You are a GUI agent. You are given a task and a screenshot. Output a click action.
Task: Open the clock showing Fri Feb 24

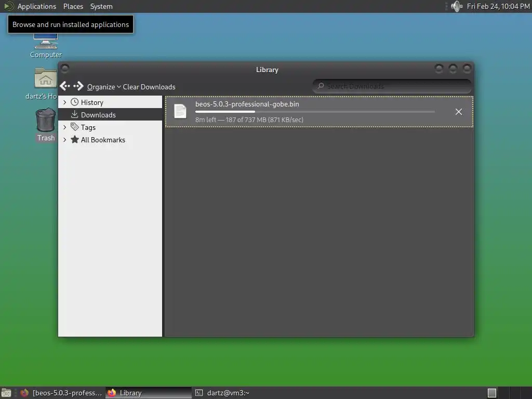(x=498, y=6)
